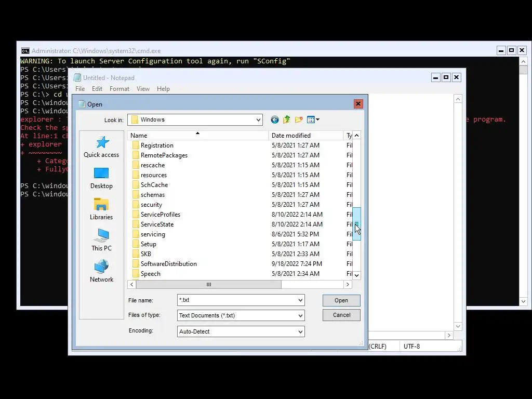The image size is (532, 399).
Task: Click the Notepad title bar icon
Action: [x=77, y=78]
